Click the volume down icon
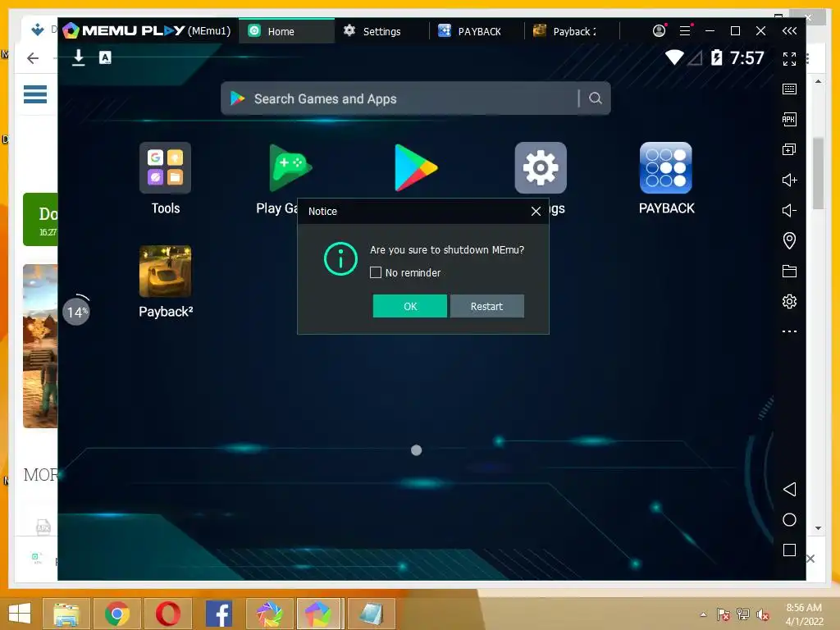The height and width of the screenshot is (630, 840). [789, 210]
